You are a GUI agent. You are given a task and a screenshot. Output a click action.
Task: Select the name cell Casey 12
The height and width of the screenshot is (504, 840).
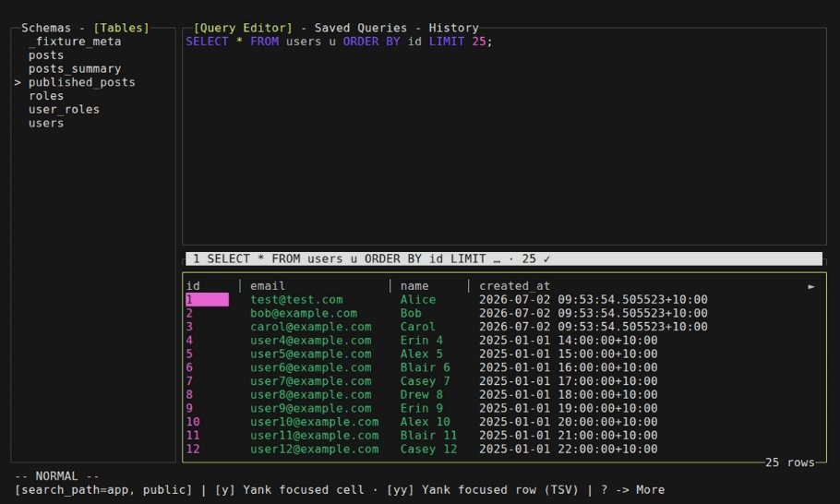click(428, 450)
